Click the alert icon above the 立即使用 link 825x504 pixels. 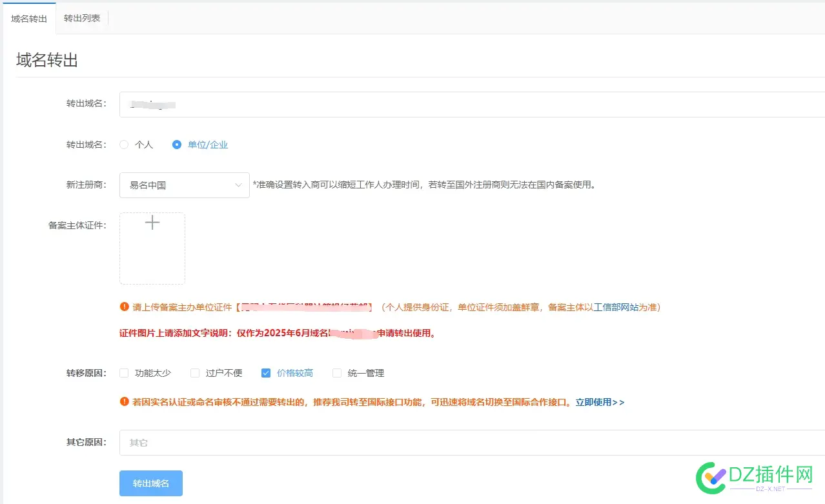pos(124,401)
